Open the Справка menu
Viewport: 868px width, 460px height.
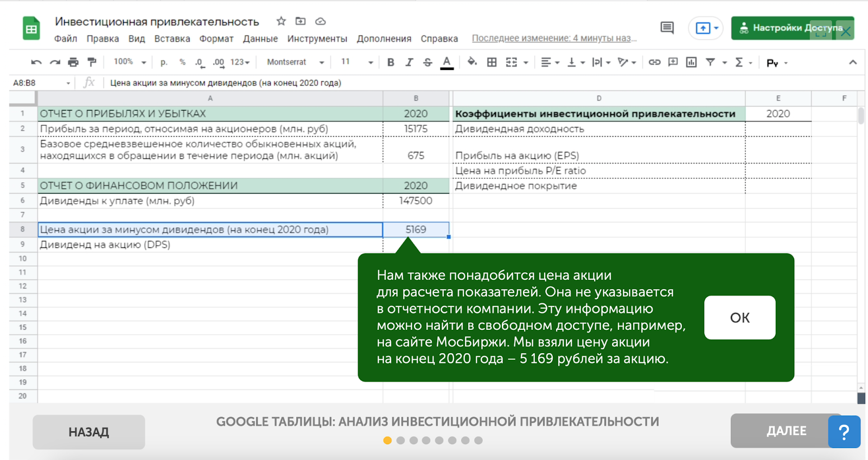pos(439,39)
